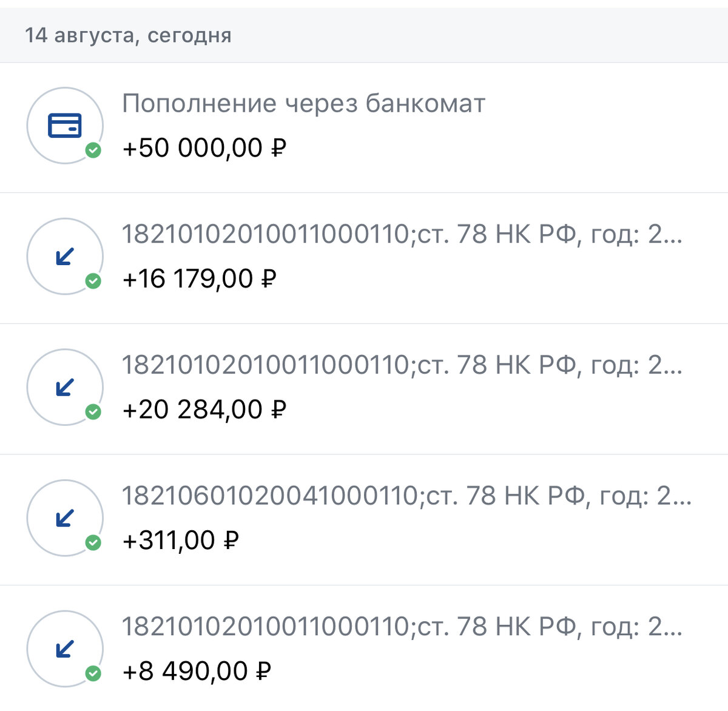Select the +16 179,00 ₽ amount
This screenshot has width=728, height=711.
[x=199, y=279]
